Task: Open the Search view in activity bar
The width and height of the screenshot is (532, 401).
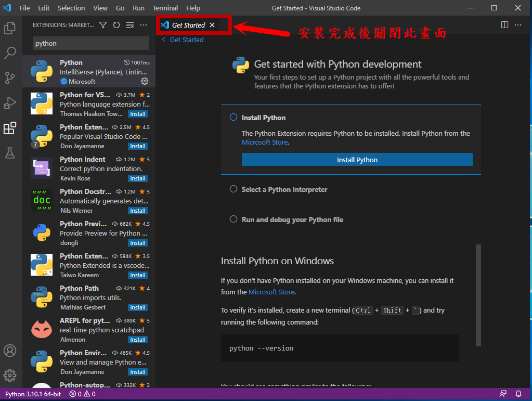Action: (x=10, y=53)
